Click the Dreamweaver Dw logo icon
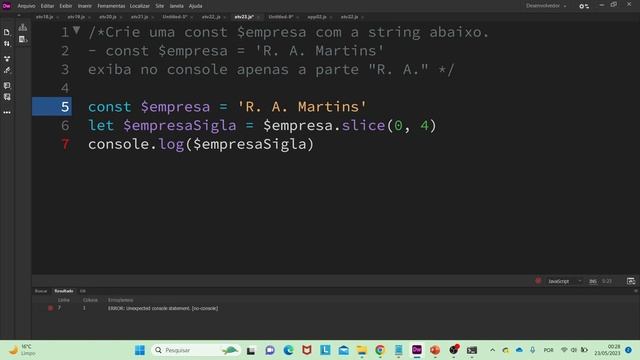Image resolution: width=640 pixels, height=360 pixels. tap(7, 6)
